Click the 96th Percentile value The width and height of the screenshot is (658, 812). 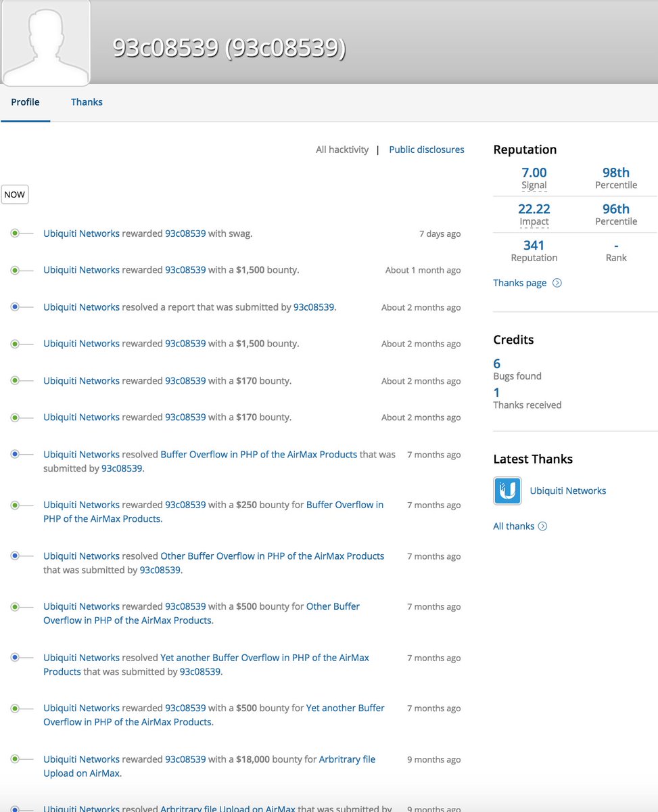[x=616, y=209]
